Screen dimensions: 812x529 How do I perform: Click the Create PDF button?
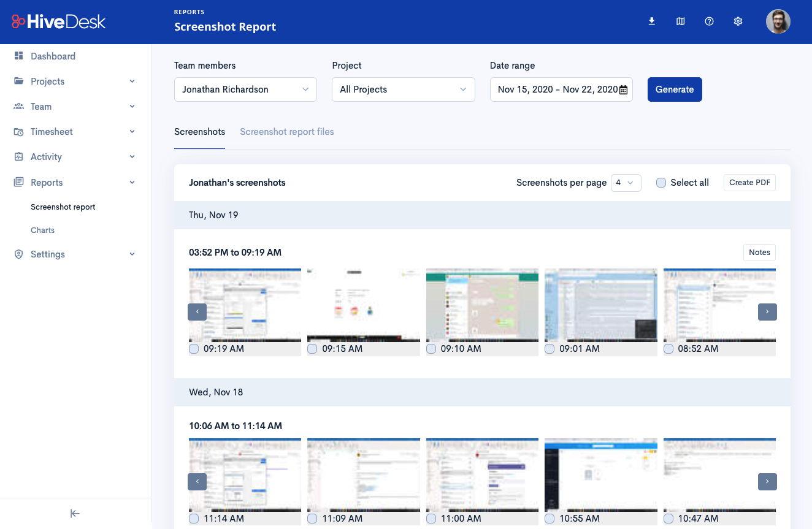[x=749, y=183]
